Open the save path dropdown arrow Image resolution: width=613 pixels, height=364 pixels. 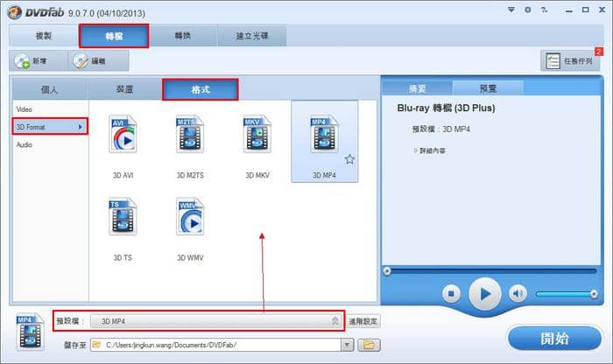[x=347, y=345]
